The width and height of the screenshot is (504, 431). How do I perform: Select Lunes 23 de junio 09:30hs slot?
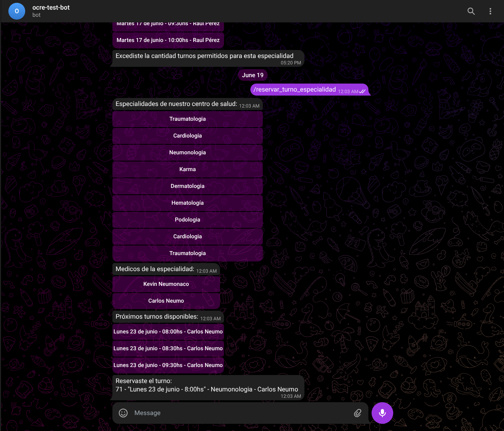click(x=168, y=365)
